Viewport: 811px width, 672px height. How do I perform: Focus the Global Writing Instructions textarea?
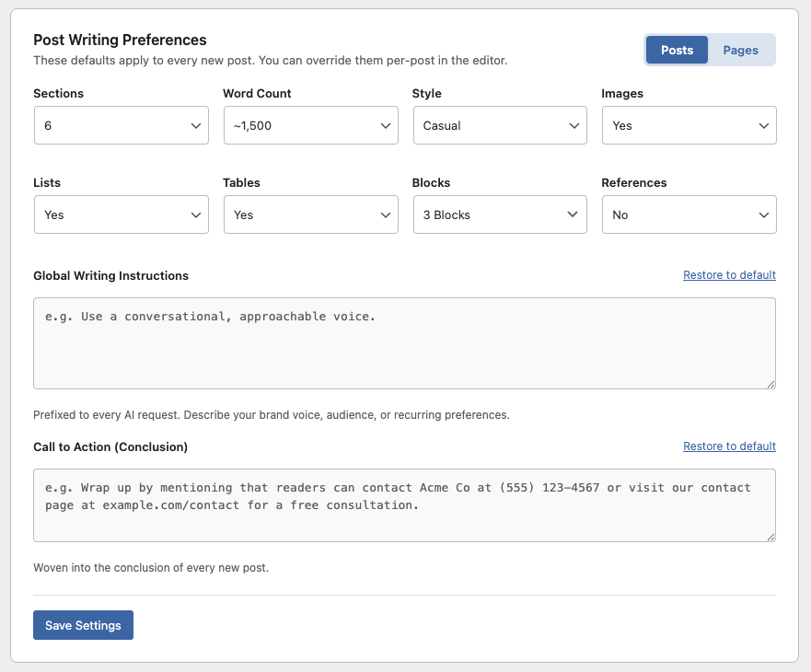(404, 343)
